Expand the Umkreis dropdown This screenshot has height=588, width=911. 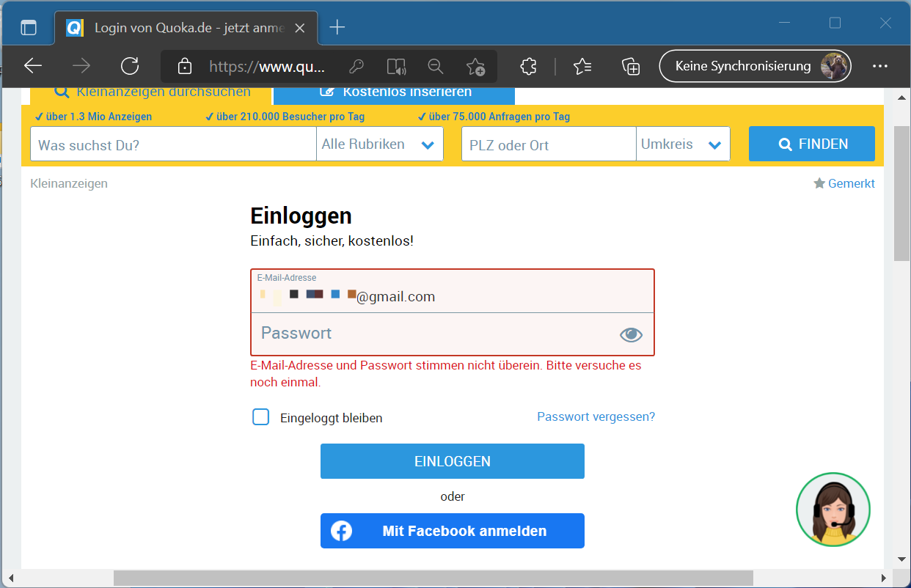click(x=683, y=144)
